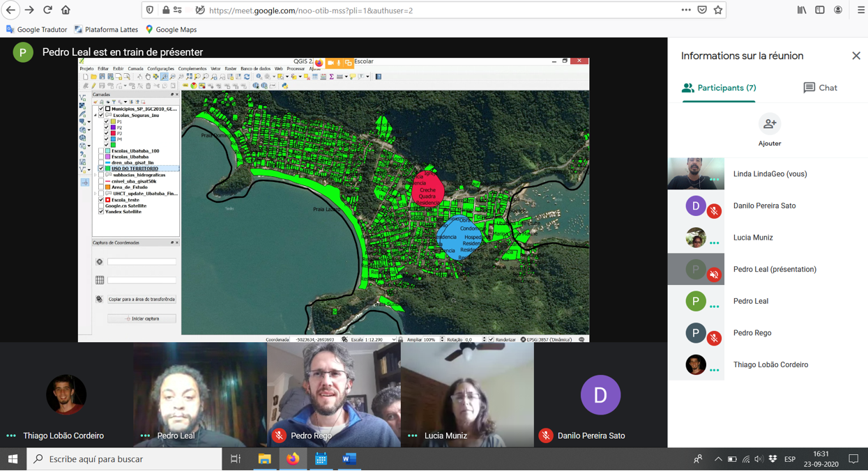Enable the Escolas_Ubatuba_100 layer checkbox
The image size is (868, 471).
(102, 151)
